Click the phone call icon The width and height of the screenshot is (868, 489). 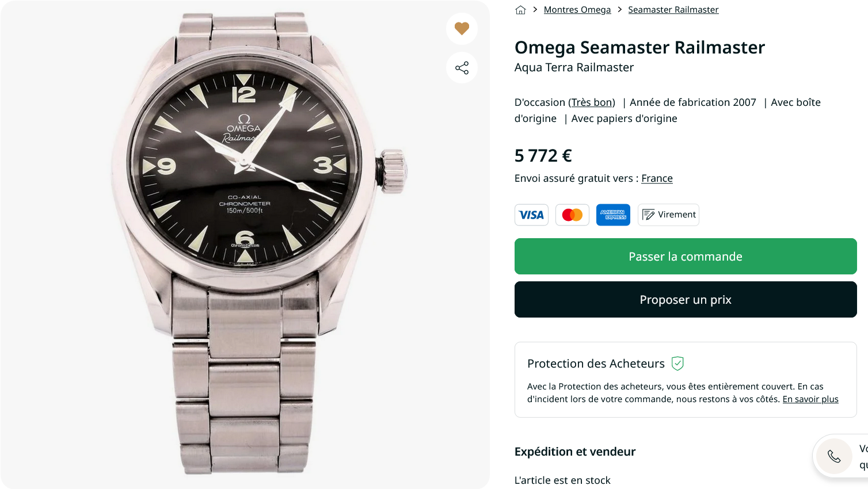(834, 456)
